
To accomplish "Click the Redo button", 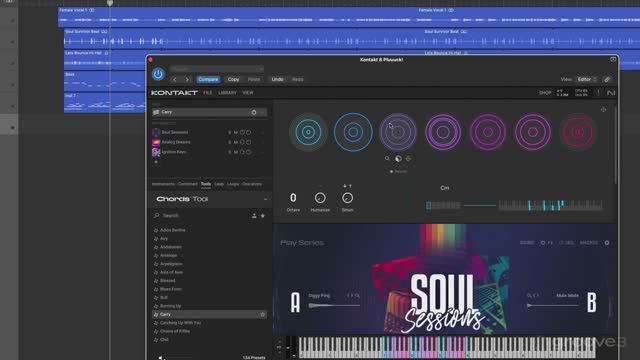I will (x=298, y=80).
